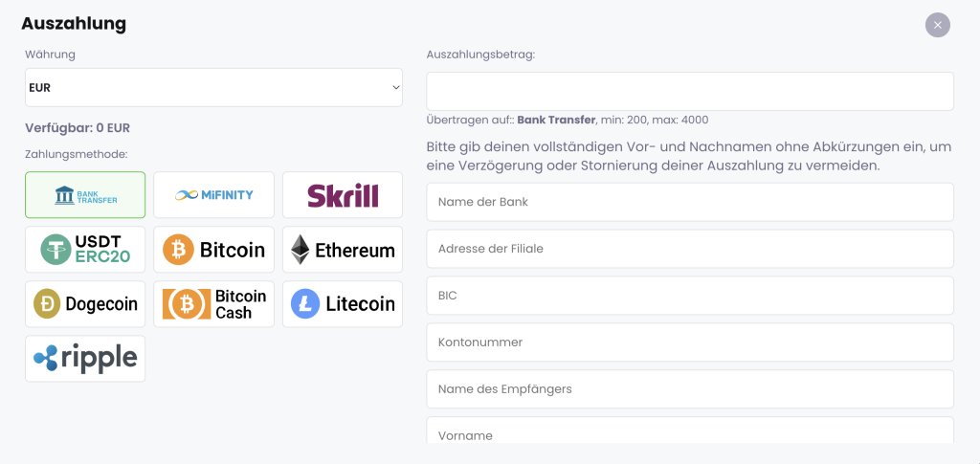Select Litecoin as payment method

(343, 304)
